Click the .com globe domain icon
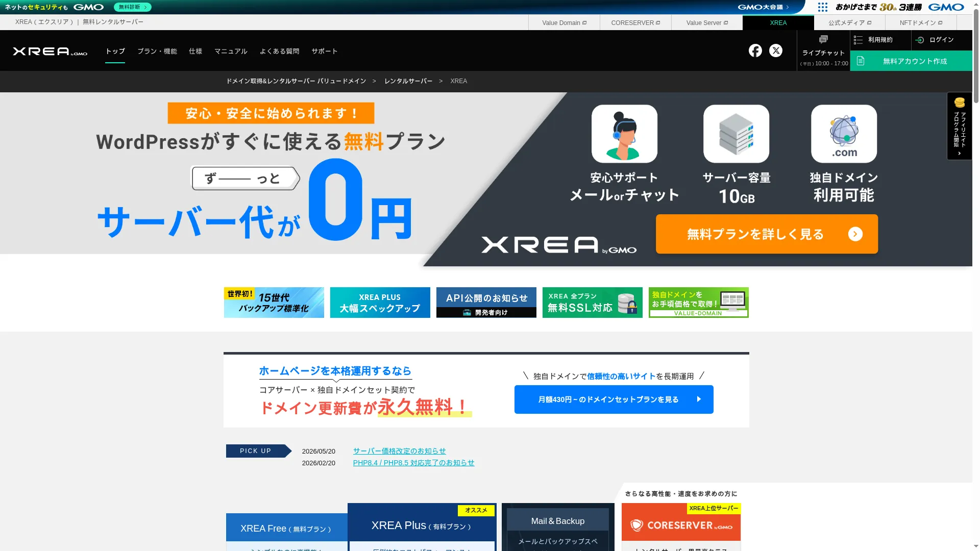This screenshot has height=551, width=980. coord(844,134)
